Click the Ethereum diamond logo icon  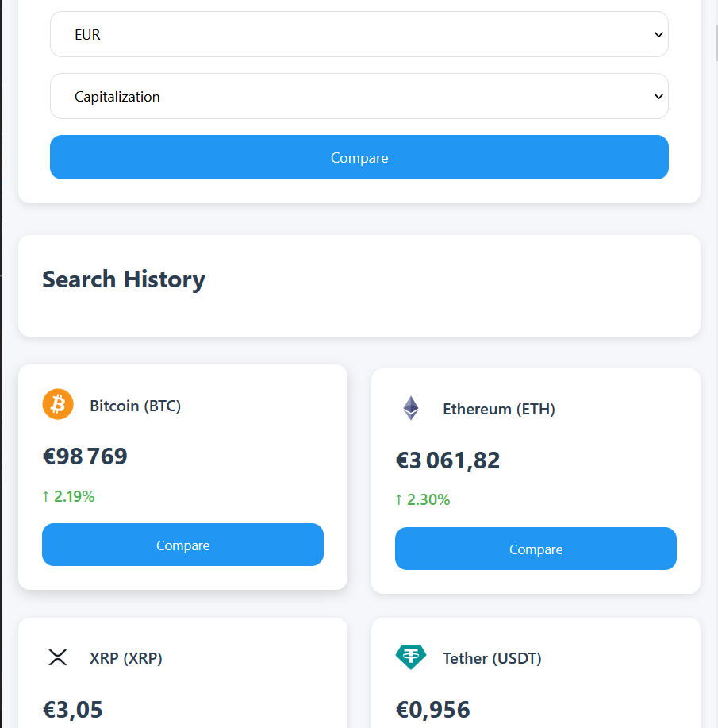tap(410, 409)
